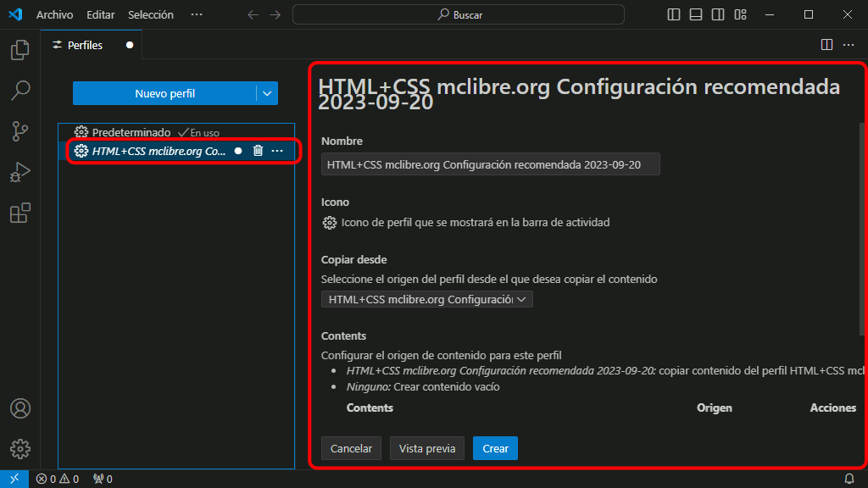This screenshot has height=488, width=868.
Task: Toggle the bottom panel layout icon
Action: coord(696,14)
